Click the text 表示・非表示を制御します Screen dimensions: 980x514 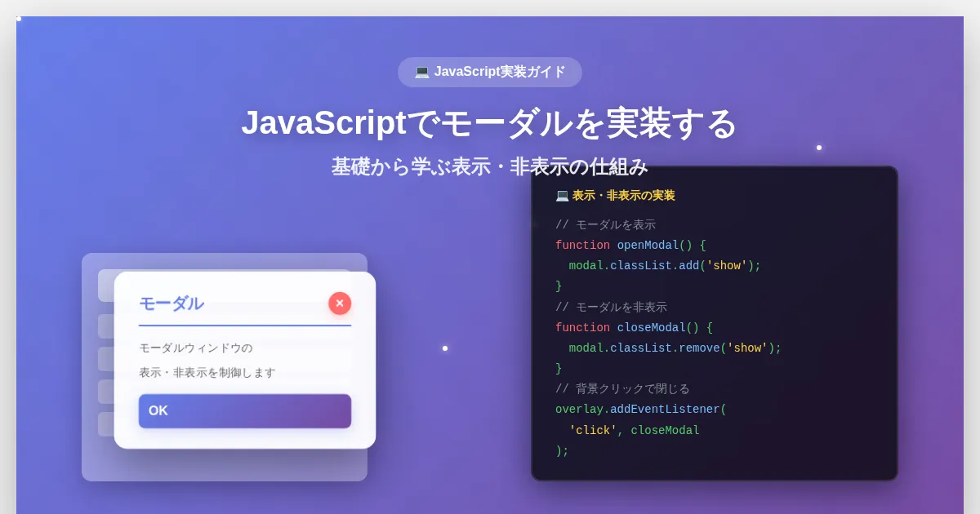tap(207, 372)
